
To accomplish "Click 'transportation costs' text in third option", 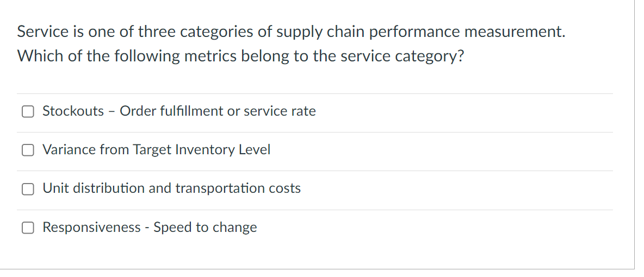I will [238, 188].
